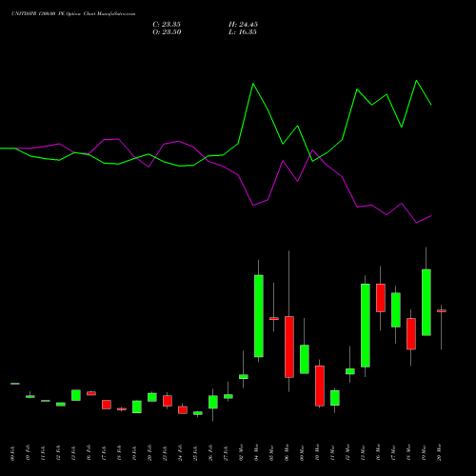Select the 04 Mar date label

(256, 453)
